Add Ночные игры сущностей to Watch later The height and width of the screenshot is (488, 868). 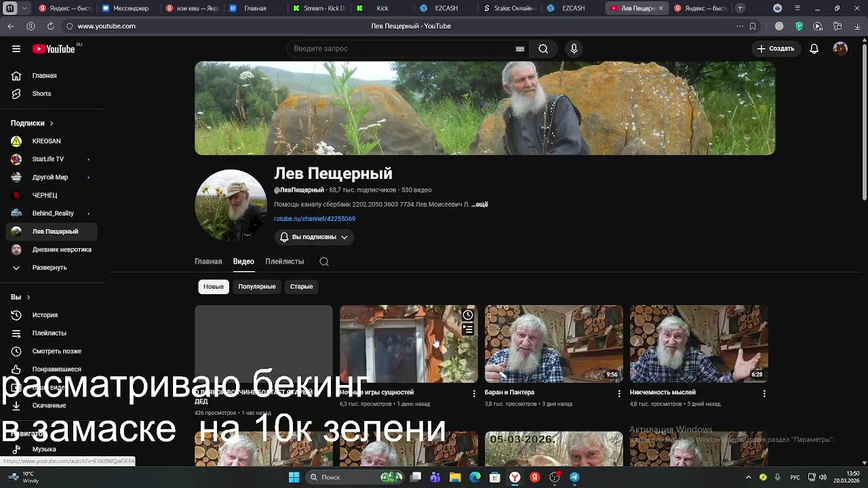pos(468,315)
